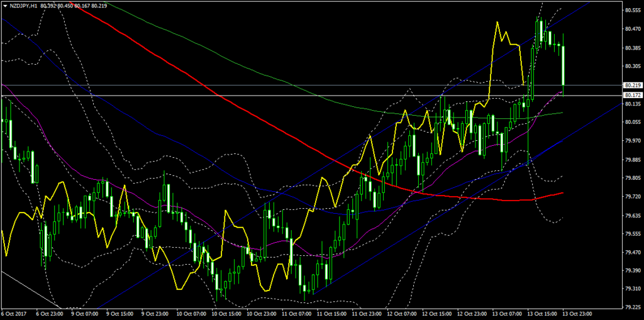Click the 10 Oct 23:00 time label

click(x=261, y=314)
